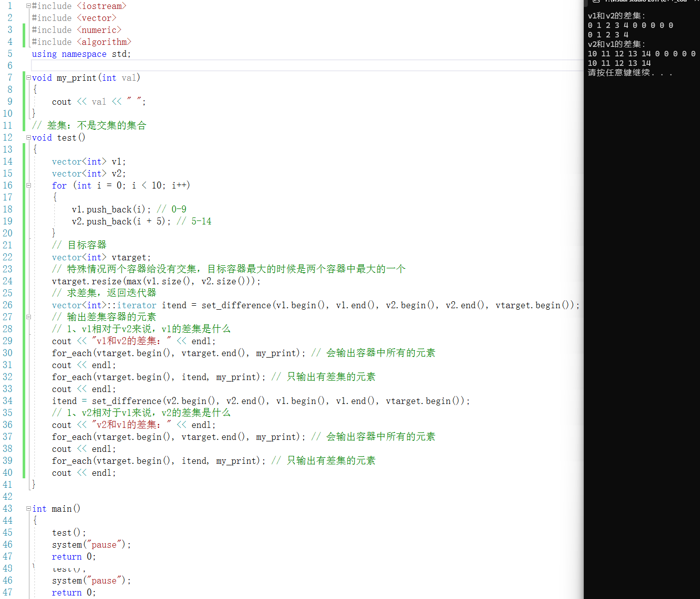Collapse the #include block at line 1
The height and width of the screenshot is (599, 700).
point(28,6)
